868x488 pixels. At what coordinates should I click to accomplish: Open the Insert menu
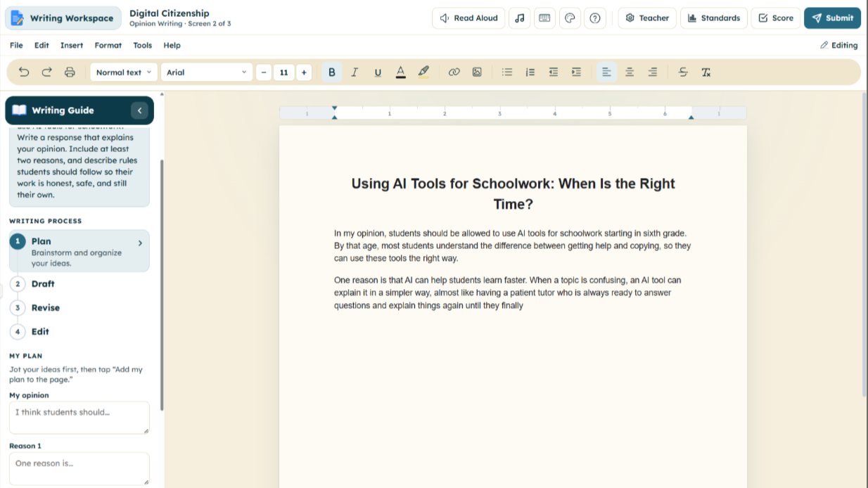point(72,45)
